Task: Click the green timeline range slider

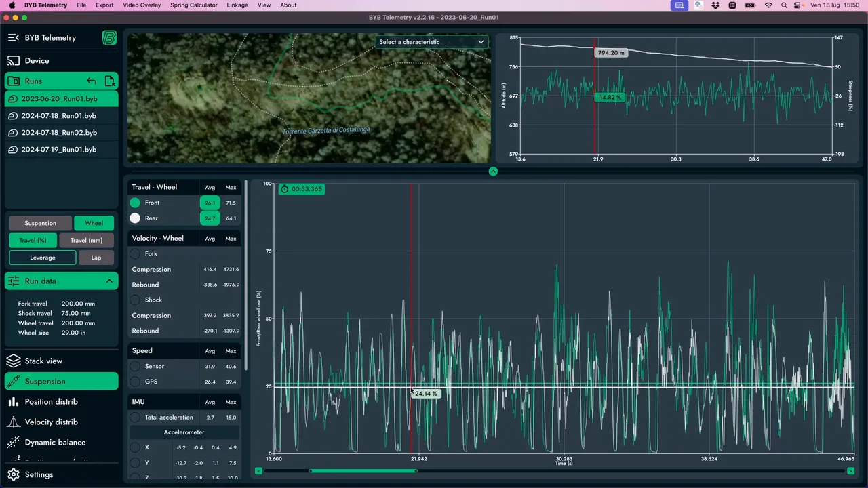Action: [363, 471]
